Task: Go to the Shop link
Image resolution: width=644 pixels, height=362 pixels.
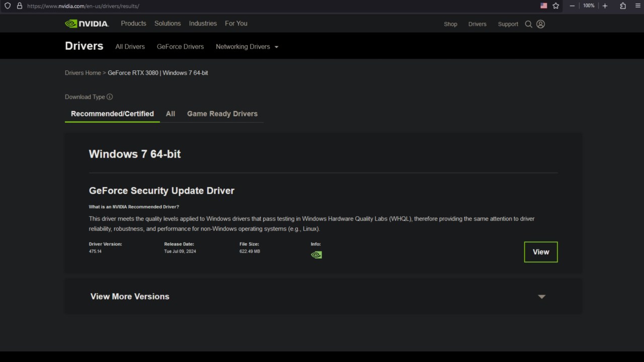Action: [x=450, y=24]
